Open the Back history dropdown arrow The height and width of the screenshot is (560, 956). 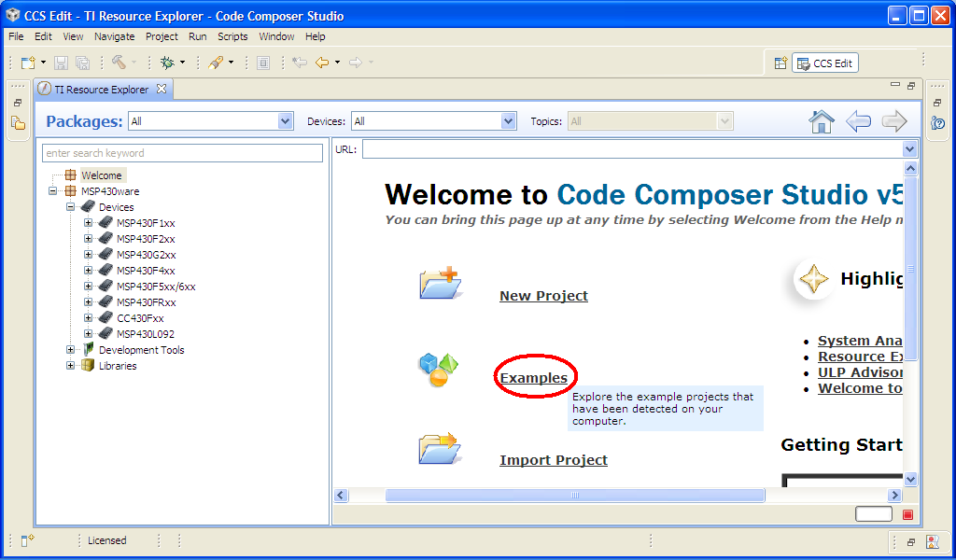click(337, 63)
